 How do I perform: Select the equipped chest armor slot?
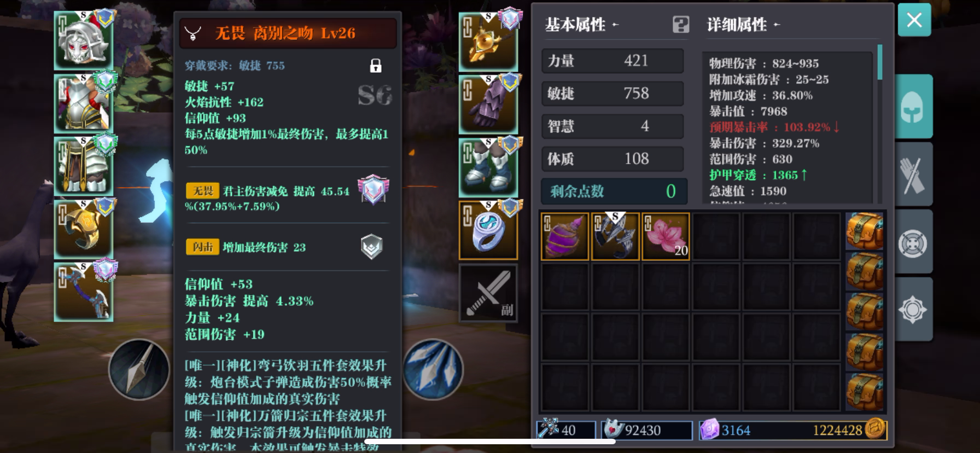pos(84,104)
